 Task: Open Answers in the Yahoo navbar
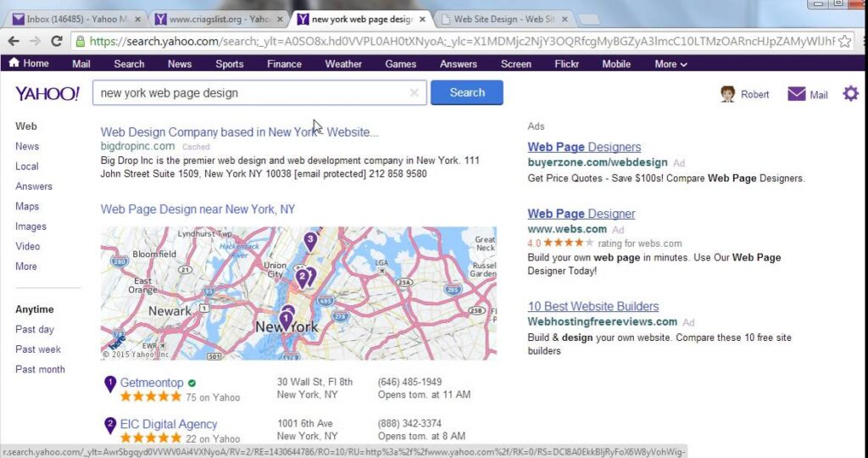coord(459,64)
